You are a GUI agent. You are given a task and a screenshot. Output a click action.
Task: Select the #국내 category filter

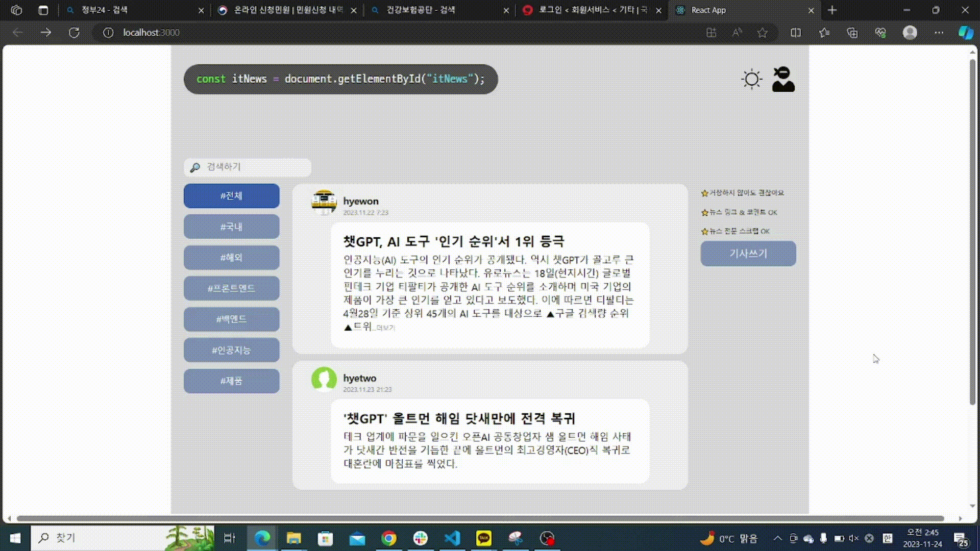pos(231,227)
